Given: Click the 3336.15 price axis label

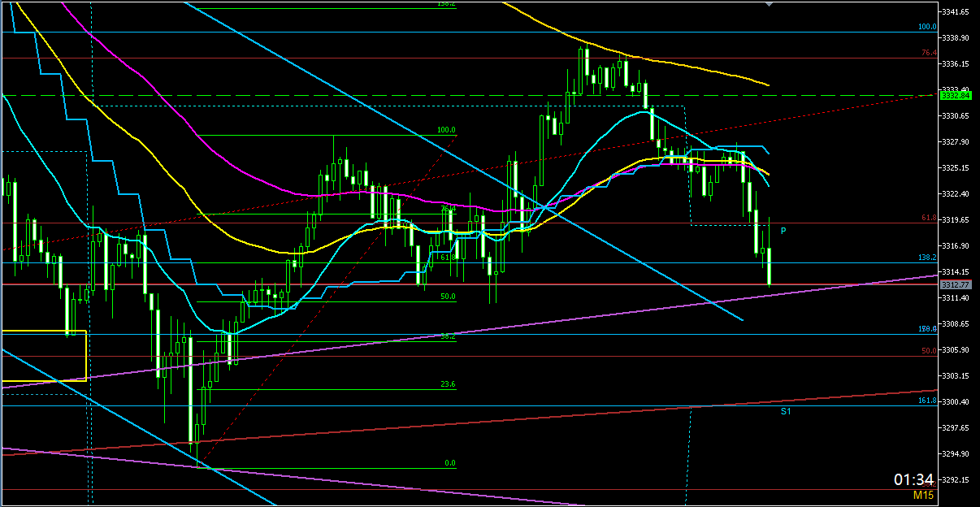Looking at the screenshot, I should click(x=956, y=64).
